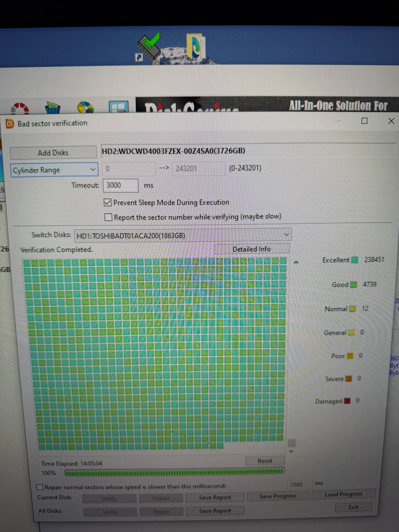Click the red lifebuoy recovery toolbar icon
399x532 pixels.
click(20, 108)
